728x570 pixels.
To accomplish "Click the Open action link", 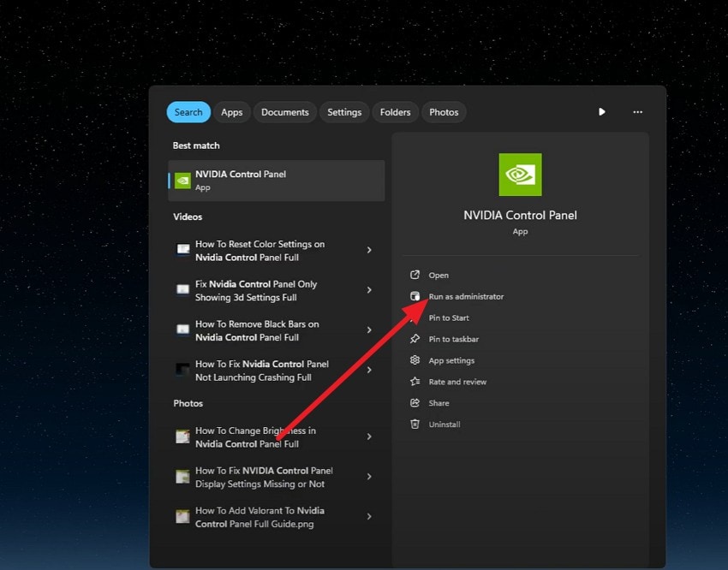I will tap(439, 276).
